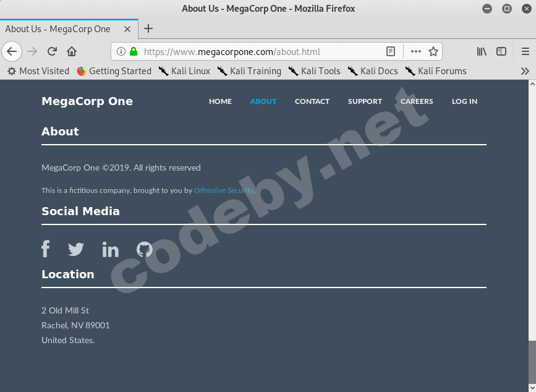Open MegaCorp One's GitHub profile icon
The image size is (536, 392).
point(145,249)
